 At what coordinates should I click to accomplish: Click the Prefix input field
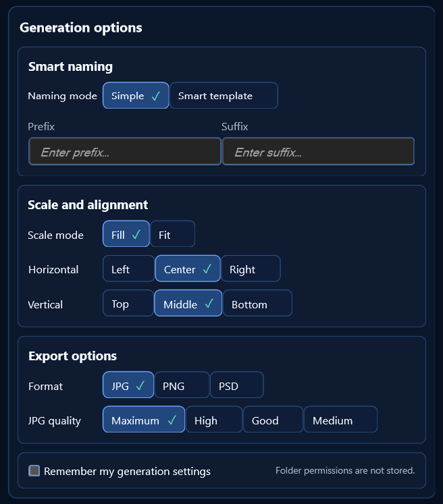[x=125, y=151]
